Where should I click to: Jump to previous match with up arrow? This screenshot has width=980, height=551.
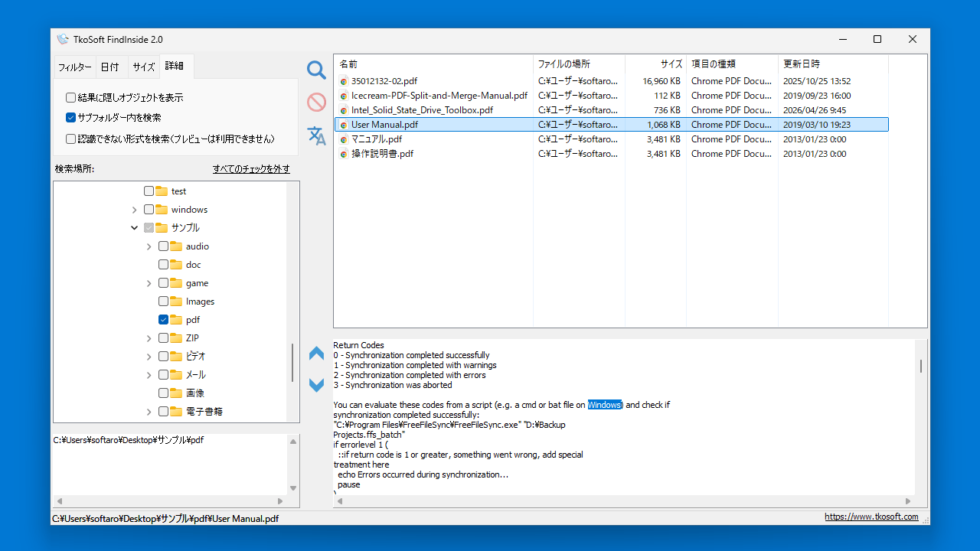(316, 354)
